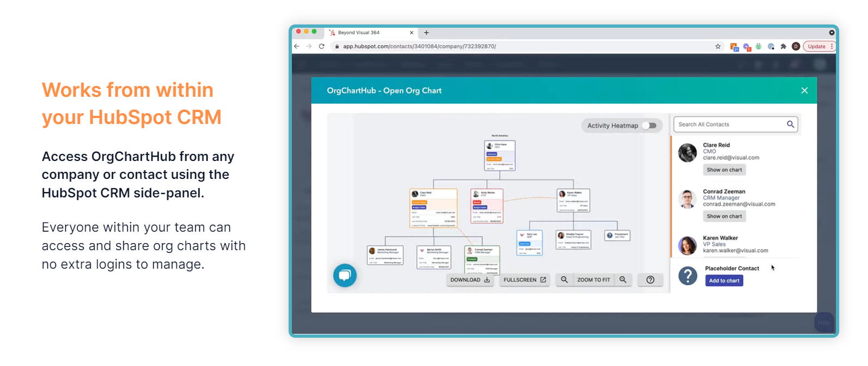Click Conrad Zeeman's avatar in the contact list
This screenshot has width=868, height=366.
pyautogui.click(x=688, y=199)
